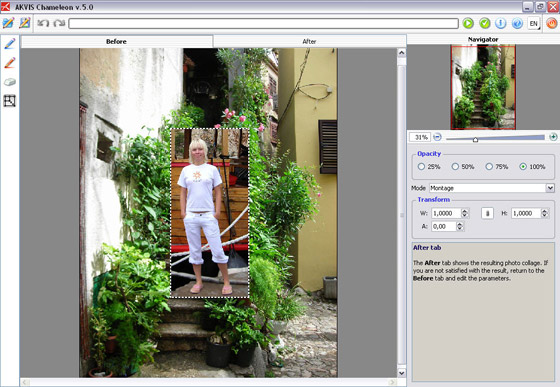
Task: Click the orange power exit icon
Action: click(x=551, y=24)
